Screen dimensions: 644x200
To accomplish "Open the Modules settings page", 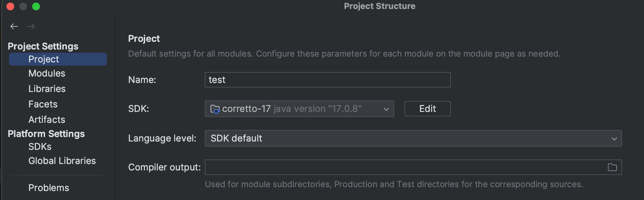I will (47, 73).
